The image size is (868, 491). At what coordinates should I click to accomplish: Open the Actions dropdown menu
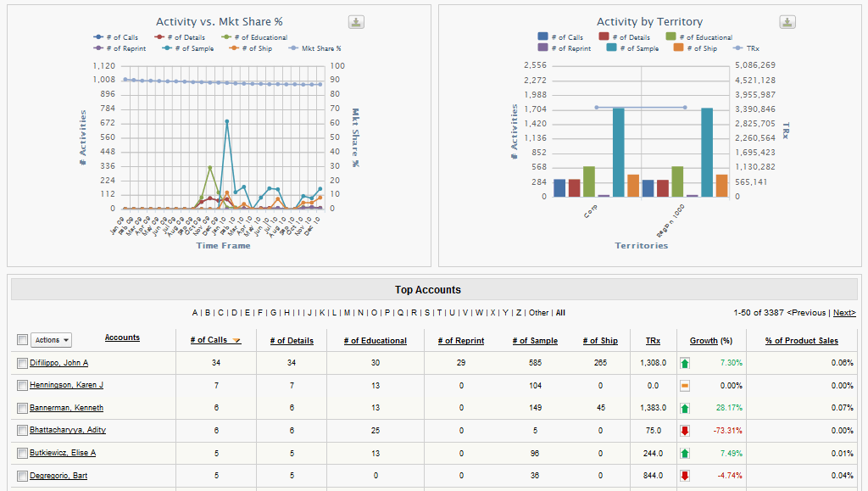pyautogui.click(x=52, y=340)
